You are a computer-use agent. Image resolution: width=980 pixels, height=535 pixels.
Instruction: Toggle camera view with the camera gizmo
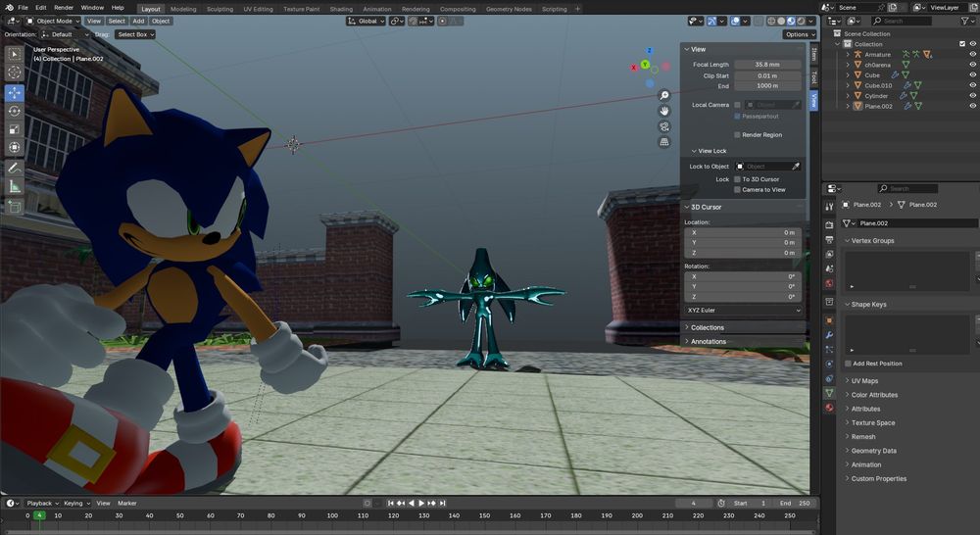coord(664,126)
